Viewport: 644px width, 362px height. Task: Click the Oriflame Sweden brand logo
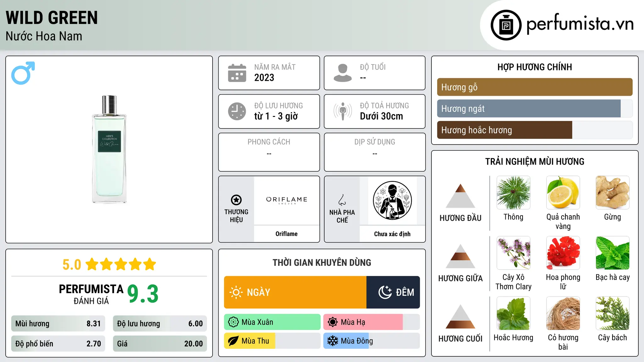286,200
